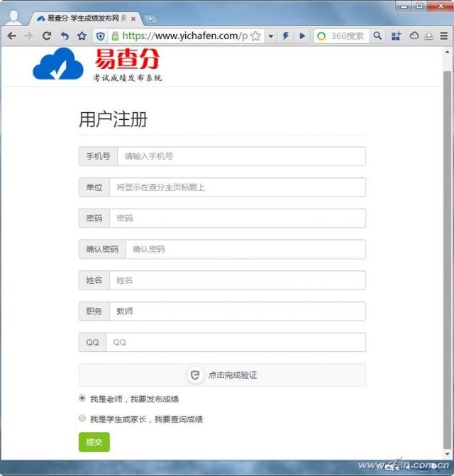Click the page vertical scrollbar thumb

[x=448, y=260]
